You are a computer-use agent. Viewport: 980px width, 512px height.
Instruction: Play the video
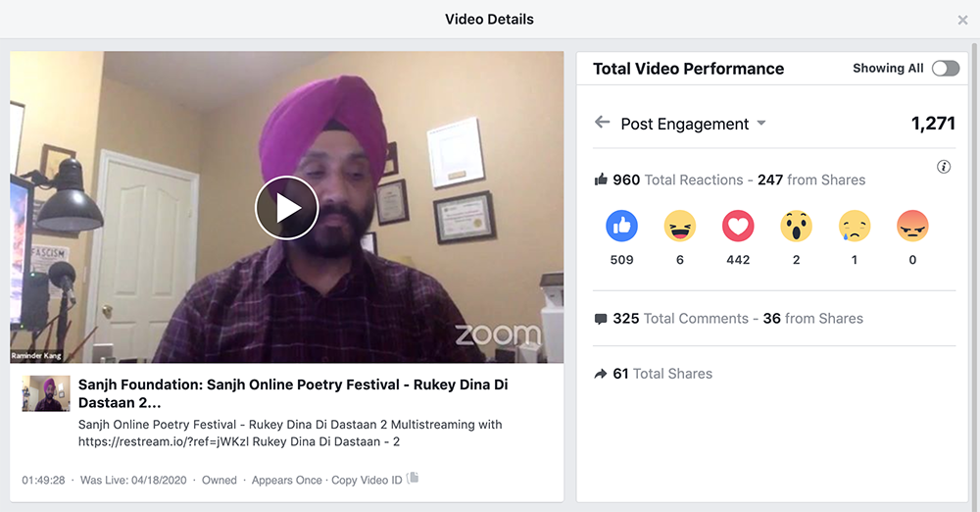coord(286,208)
